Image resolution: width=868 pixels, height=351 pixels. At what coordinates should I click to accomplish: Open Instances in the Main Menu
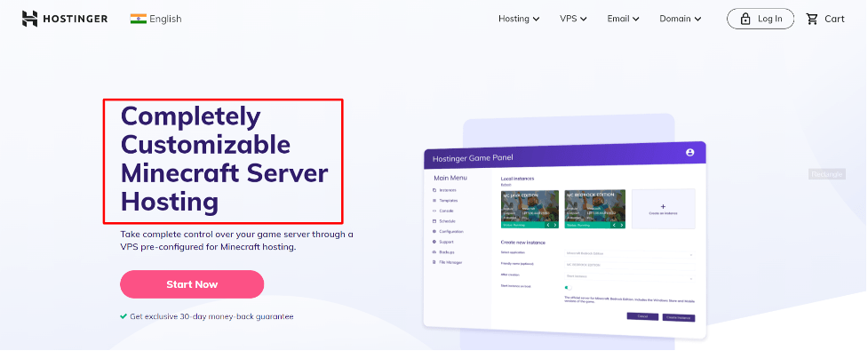(x=444, y=190)
